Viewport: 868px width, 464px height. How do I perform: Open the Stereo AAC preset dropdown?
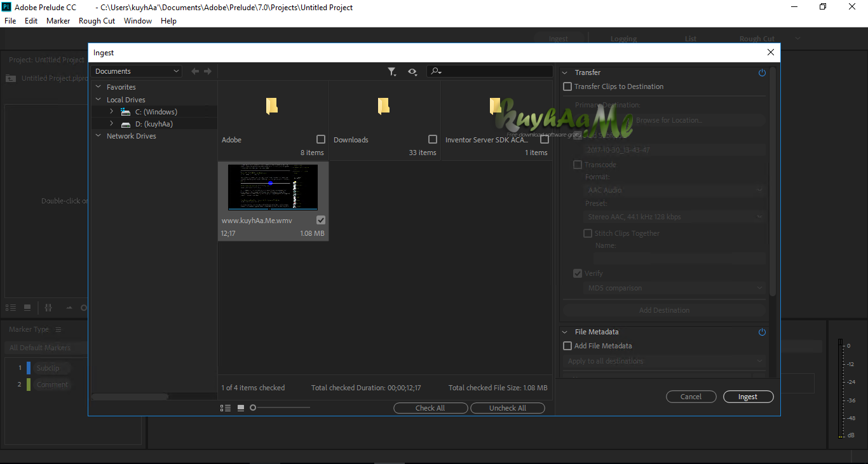[675, 217]
